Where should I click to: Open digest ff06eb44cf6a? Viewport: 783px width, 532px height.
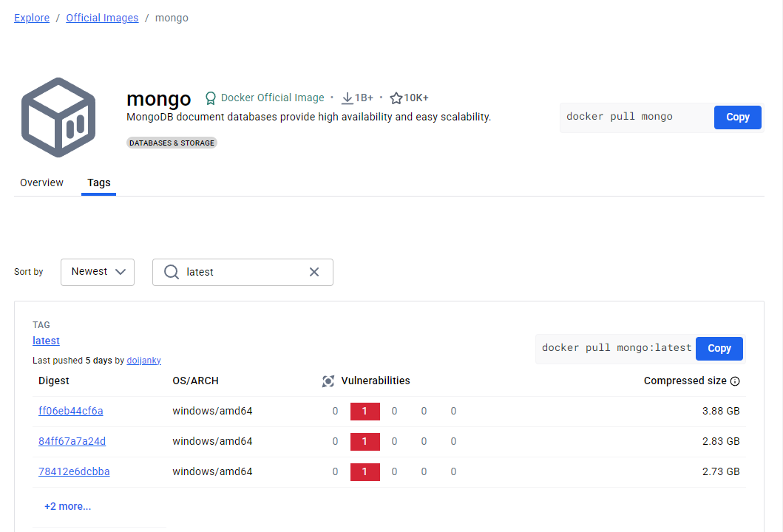70,412
